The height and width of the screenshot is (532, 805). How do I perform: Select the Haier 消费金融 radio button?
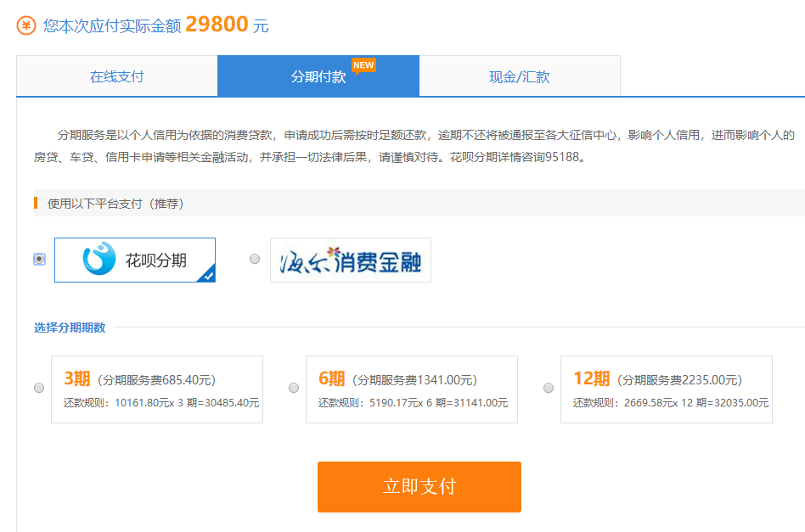pos(255,259)
